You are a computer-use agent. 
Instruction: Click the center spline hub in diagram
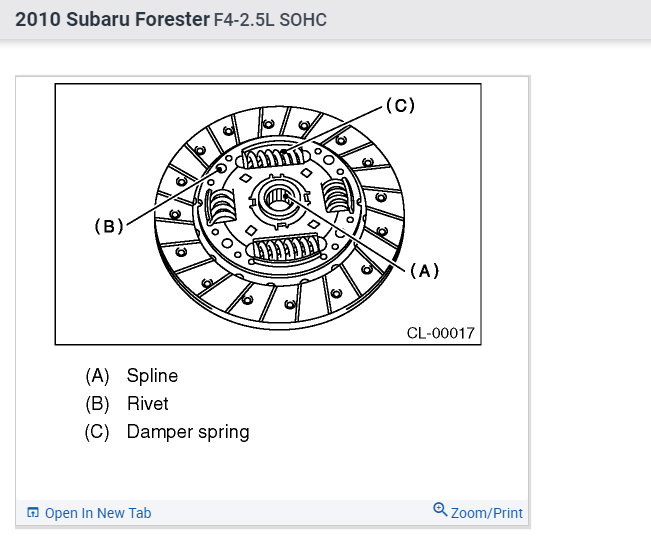pyautogui.click(x=279, y=199)
